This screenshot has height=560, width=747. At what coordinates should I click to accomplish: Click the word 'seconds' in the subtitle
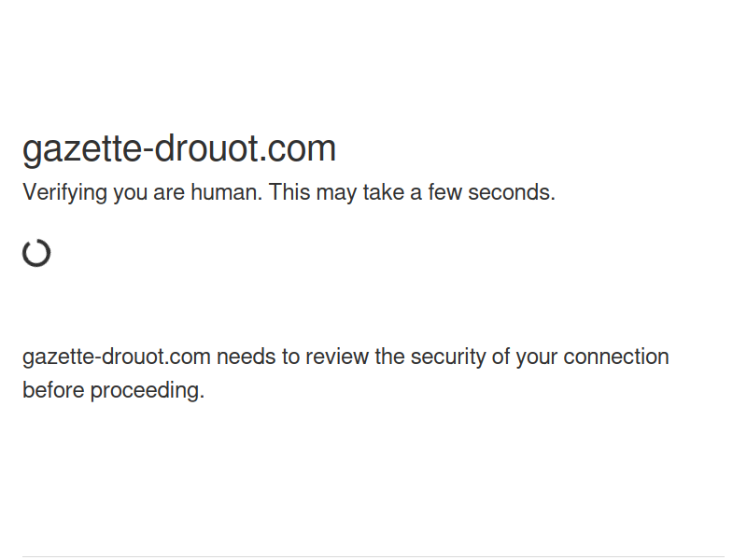coord(511,192)
